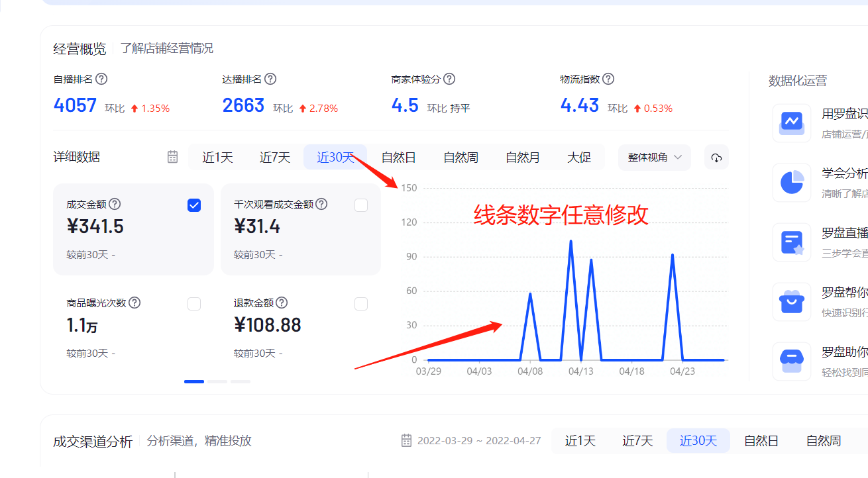
Task: Open help icon beside 达播排名
Action: [x=270, y=79]
